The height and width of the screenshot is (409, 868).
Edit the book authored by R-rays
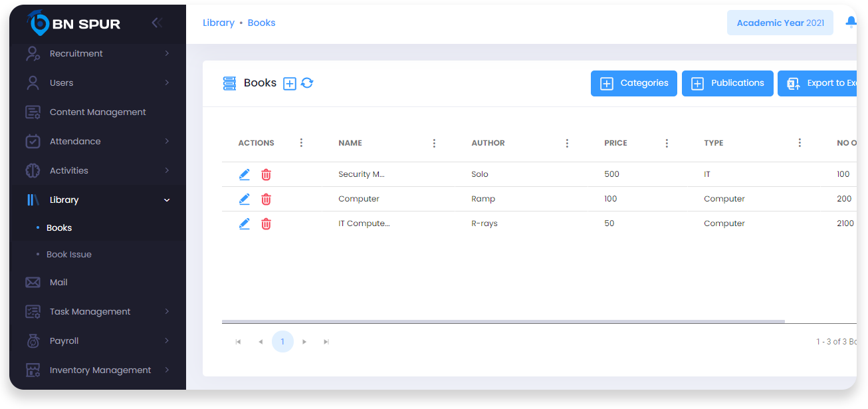tap(245, 223)
